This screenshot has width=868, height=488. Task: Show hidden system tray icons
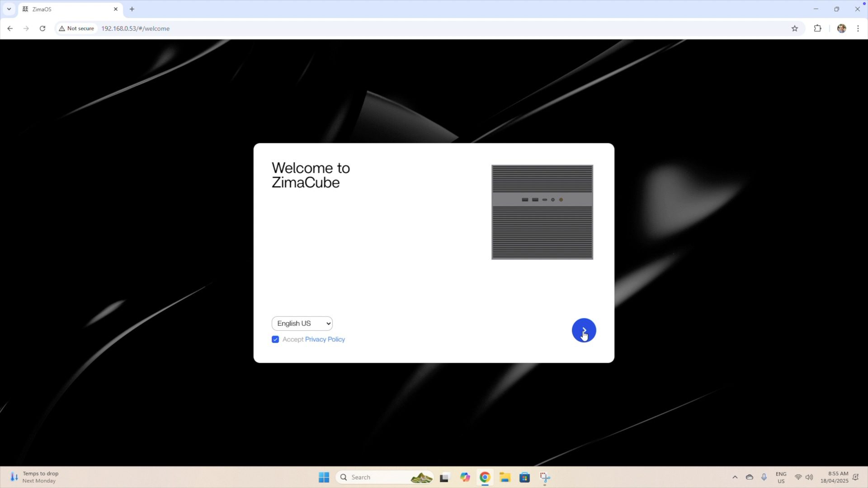(x=735, y=477)
